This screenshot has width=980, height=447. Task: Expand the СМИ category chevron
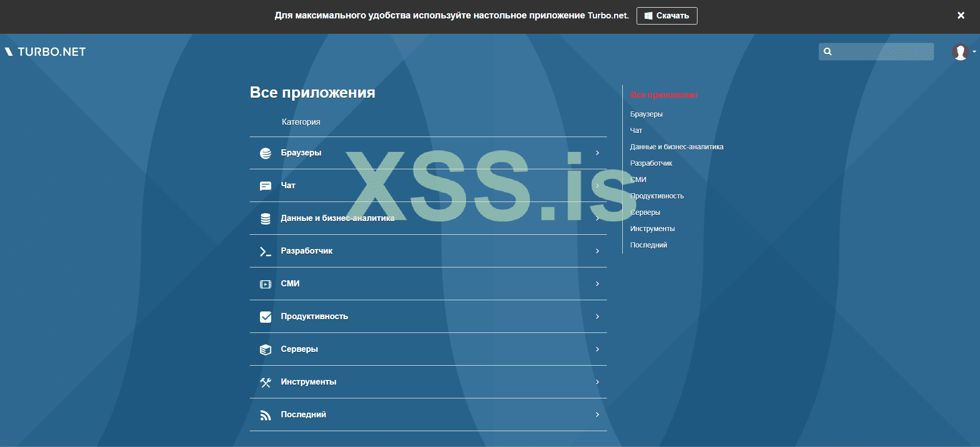(597, 284)
